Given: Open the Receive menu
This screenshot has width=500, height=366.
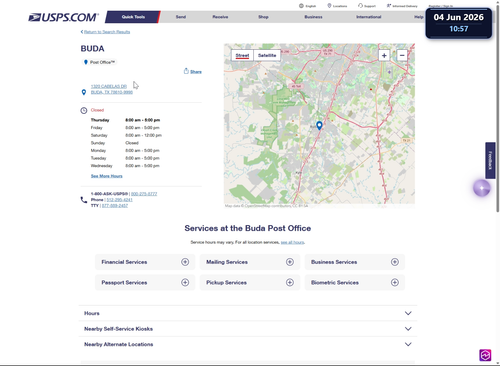Looking at the screenshot, I should click(220, 17).
